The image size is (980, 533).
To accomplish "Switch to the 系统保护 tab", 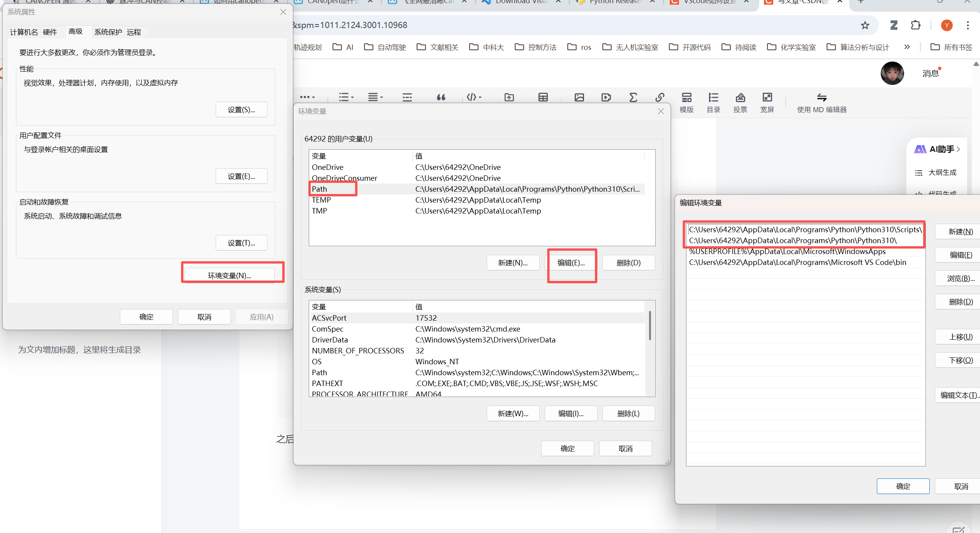I will point(108,32).
